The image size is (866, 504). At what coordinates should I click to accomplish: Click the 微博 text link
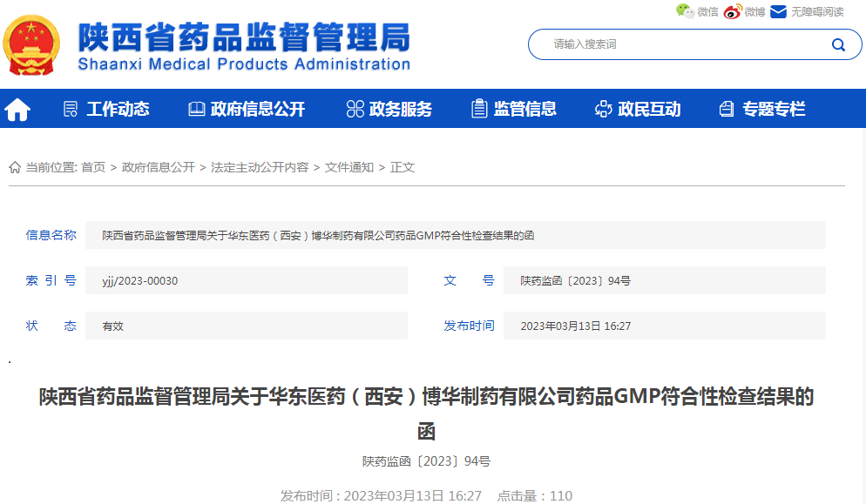tap(754, 11)
